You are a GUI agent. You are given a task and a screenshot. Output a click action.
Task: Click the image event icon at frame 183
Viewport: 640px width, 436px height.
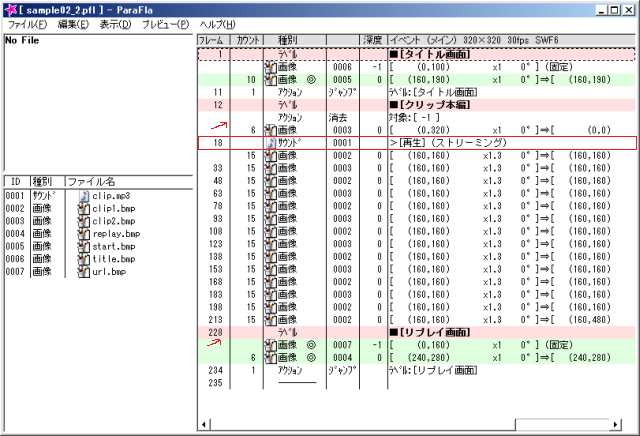[x=271, y=295]
